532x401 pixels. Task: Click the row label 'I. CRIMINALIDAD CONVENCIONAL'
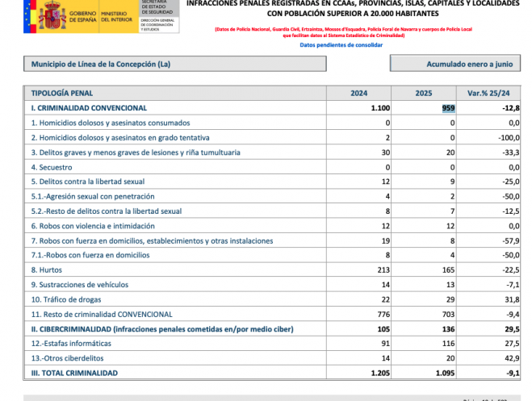pyautogui.click(x=89, y=108)
